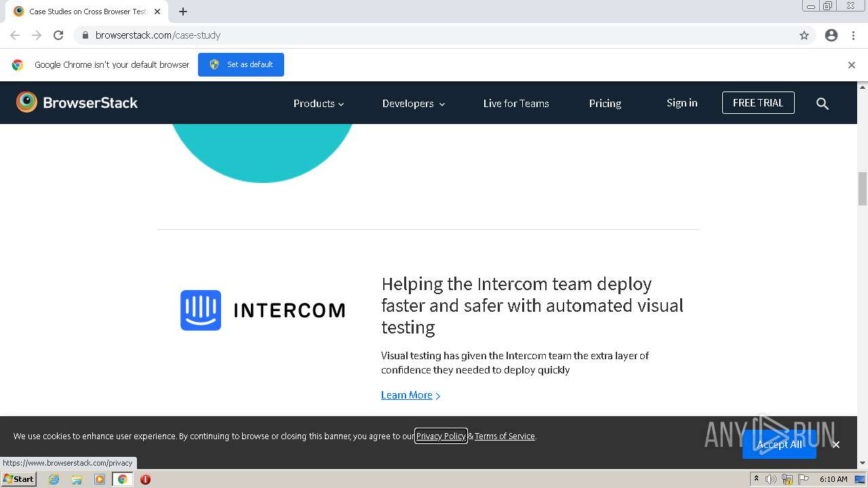Bookmark this page with the star icon

pos(804,35)
